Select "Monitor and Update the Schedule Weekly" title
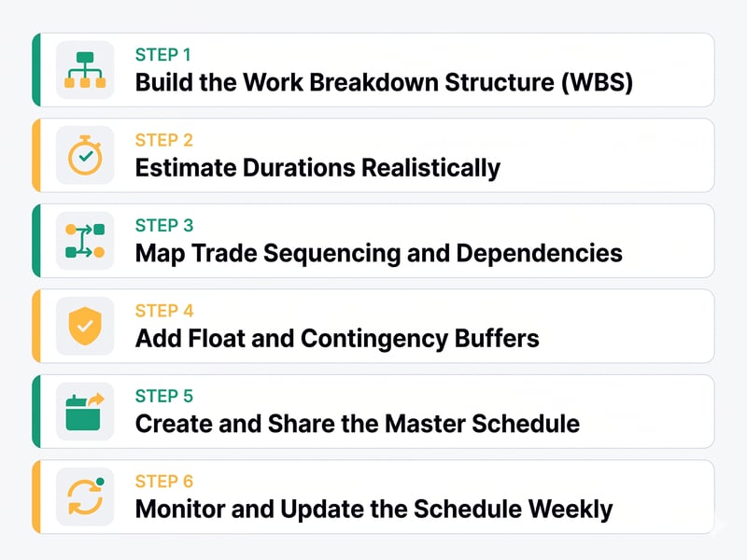Screen dimensions: 747x560 [373, 510]
